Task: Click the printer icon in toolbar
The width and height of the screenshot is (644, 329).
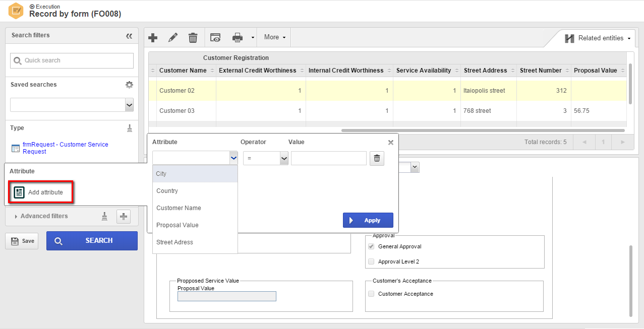Action: (x=238, y=37)
